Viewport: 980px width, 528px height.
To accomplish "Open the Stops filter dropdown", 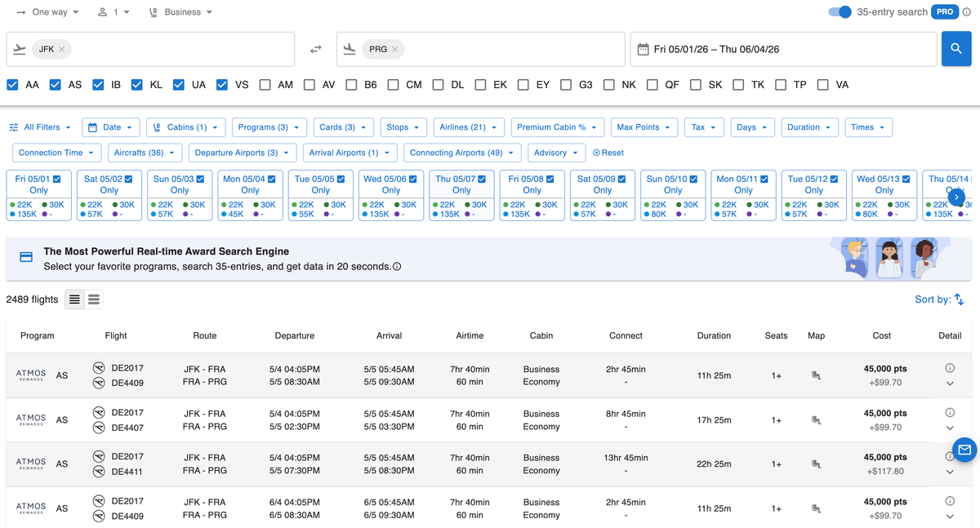I will click(x=403, y=126).
